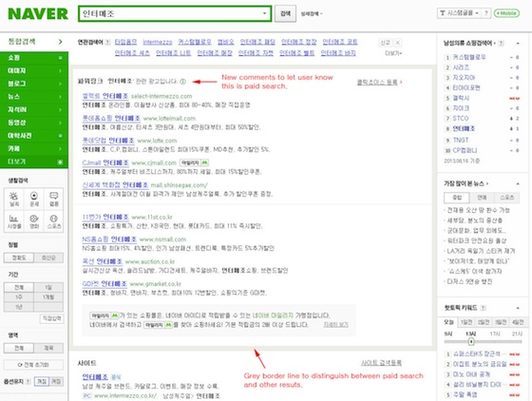The width and height of the screenshot is (532, 401).
Task: Click the help icon beside 핫토픽 키워드
Action: [484, 308]
